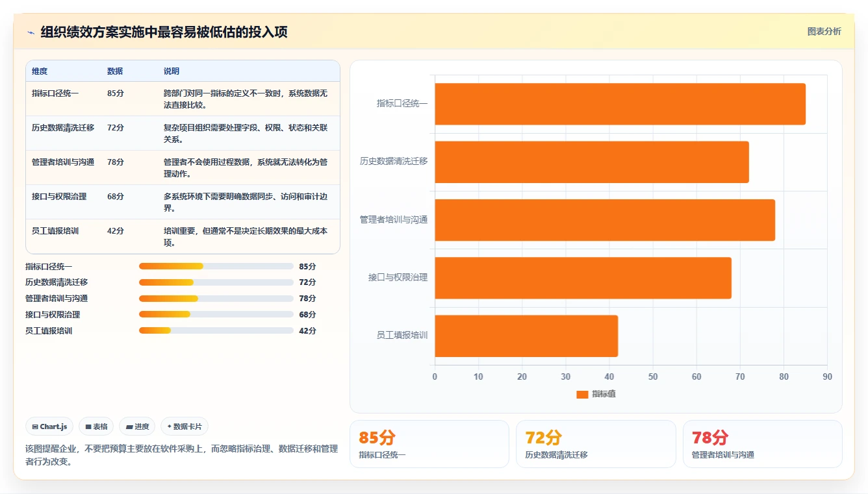Click the 历史数据清洗迁移 table row name
The width and height of the screenshot is (868, 494).
coord(63,128)
